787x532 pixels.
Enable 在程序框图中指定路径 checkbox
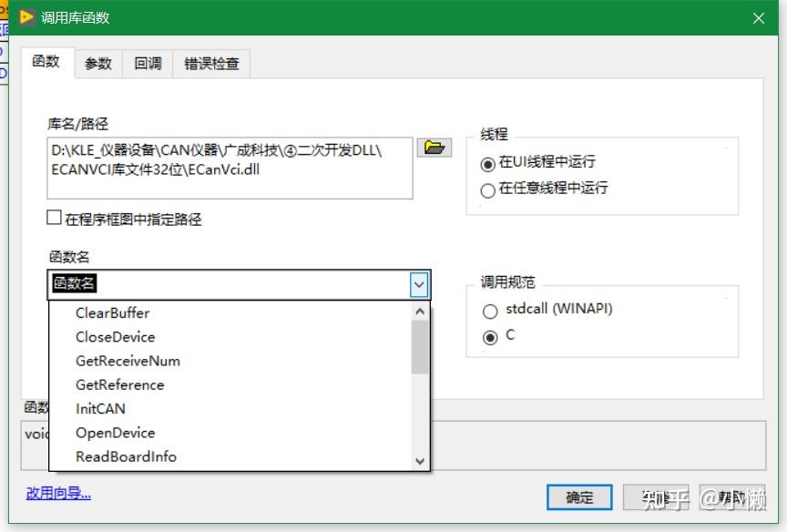point(52,218)
